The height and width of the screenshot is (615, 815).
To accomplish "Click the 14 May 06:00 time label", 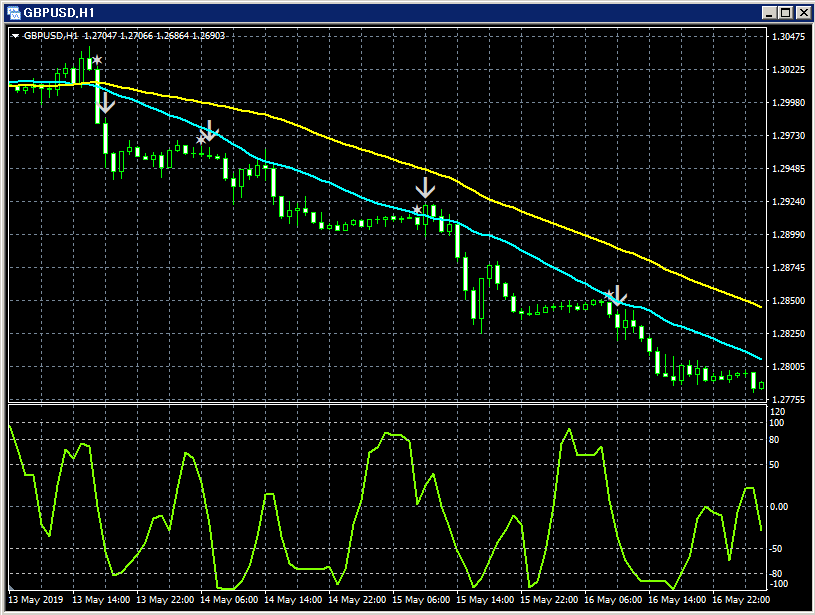I will pos(229,600).
